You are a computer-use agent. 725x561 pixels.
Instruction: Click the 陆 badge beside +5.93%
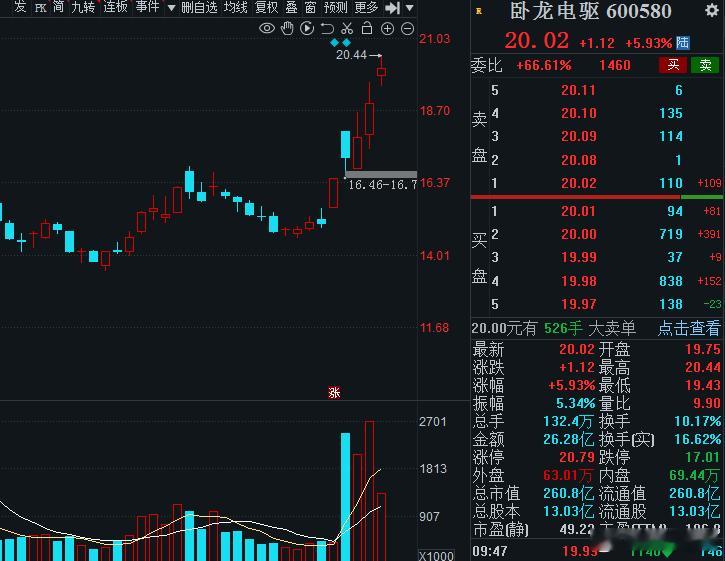[682, 43]
